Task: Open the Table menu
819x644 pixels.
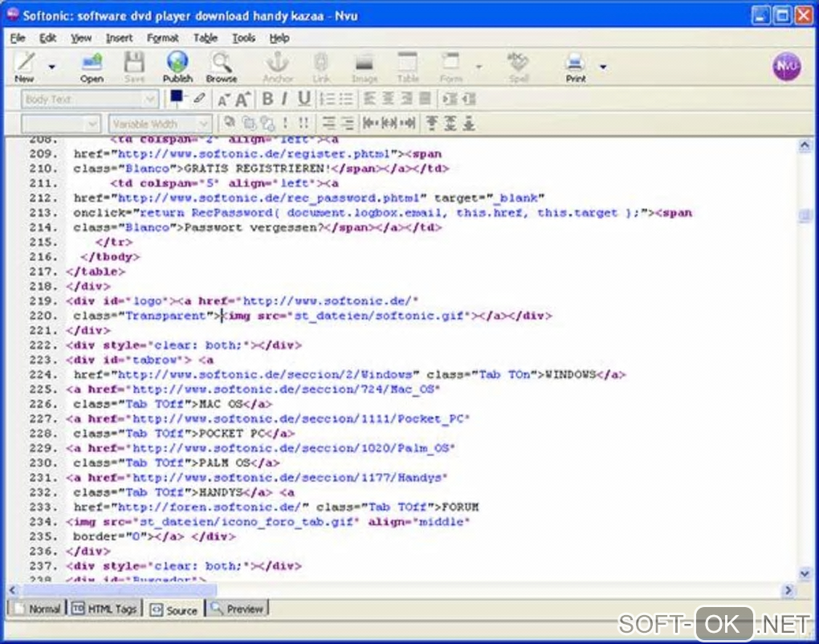Action: tap(206, 38)
